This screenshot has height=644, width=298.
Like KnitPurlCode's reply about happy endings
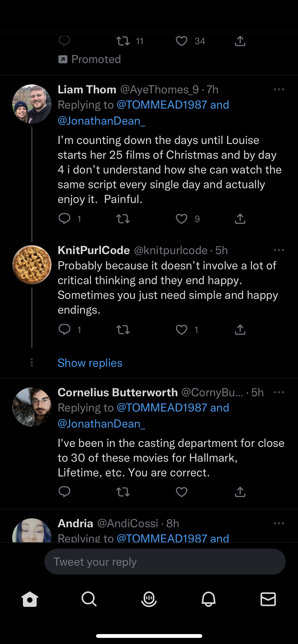[182, 330]
